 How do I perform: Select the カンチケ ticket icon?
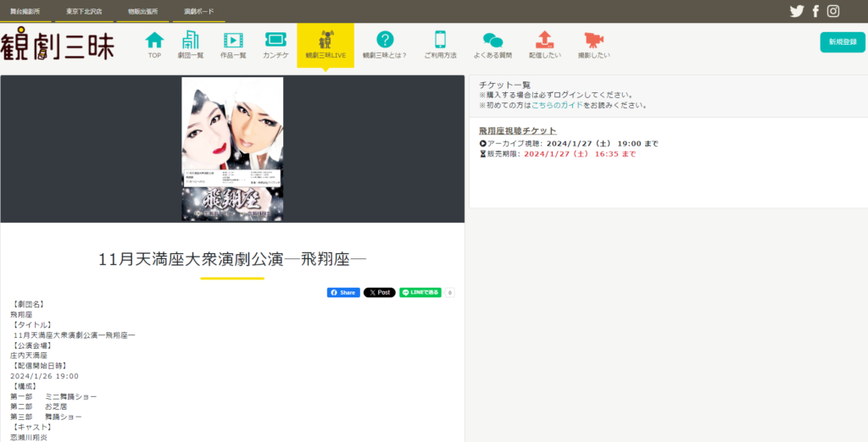[x=275, y=41]
